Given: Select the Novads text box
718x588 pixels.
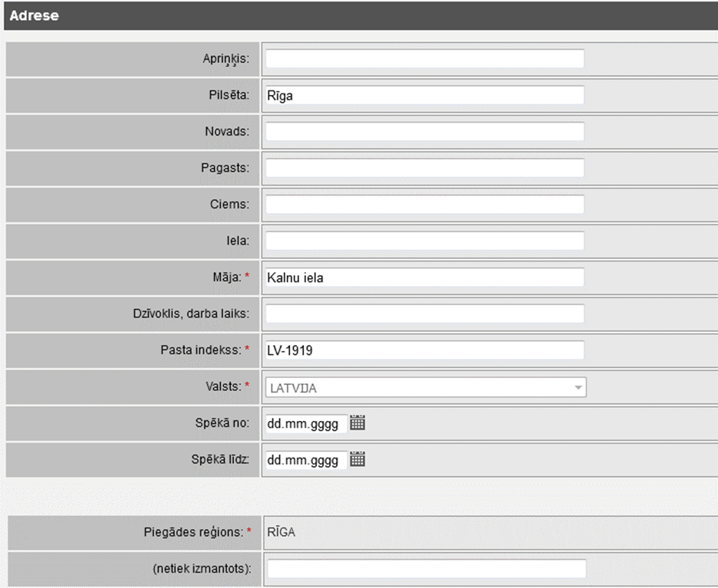Looking at the screenshot, I should (424, 132).
